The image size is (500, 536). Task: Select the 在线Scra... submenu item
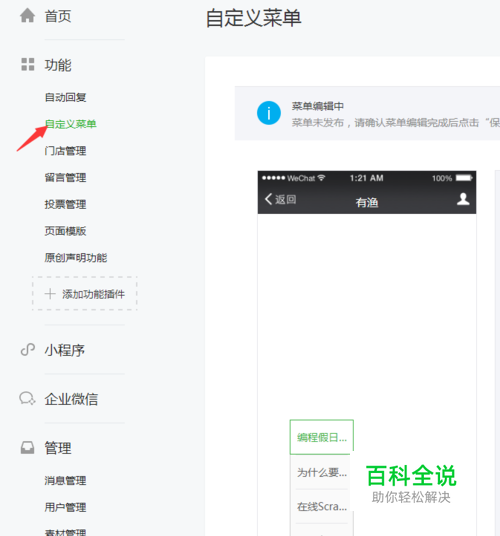point(322,506)
